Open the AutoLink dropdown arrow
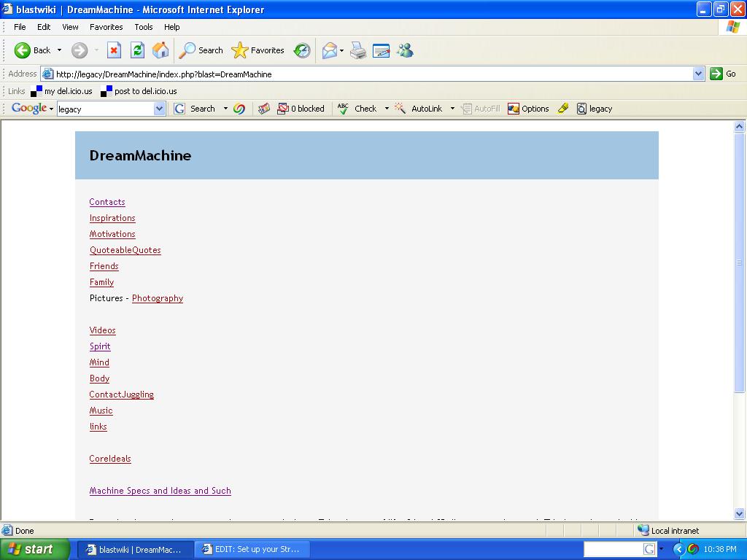 click(x=452, y=109)
